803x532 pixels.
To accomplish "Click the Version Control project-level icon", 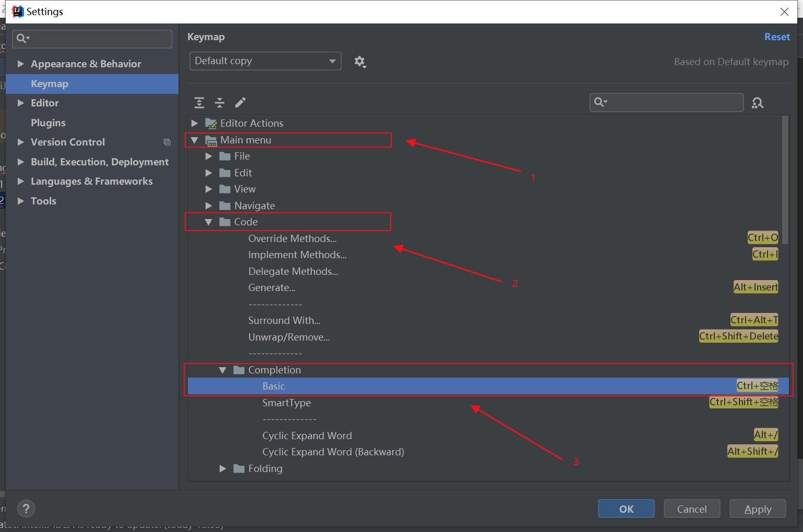I will 167,142.
